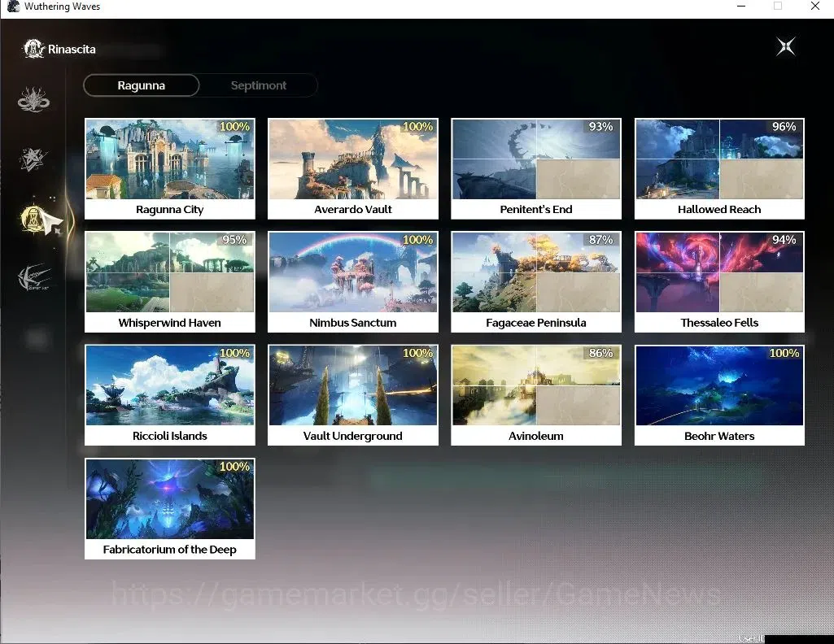Open the Hallowed Reach area card
The height and width of the screenshot is (644, 834).
tap(719, 168)
